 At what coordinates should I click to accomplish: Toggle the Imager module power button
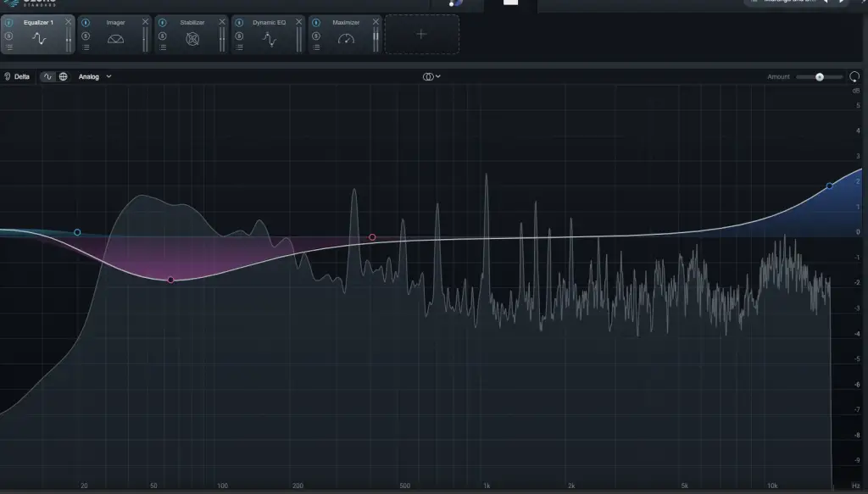(x=86, y=23)
